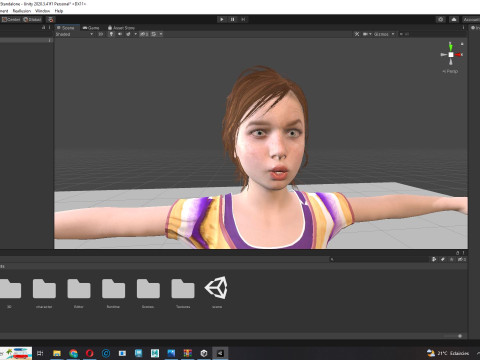Open Project panel options menu

463,253
